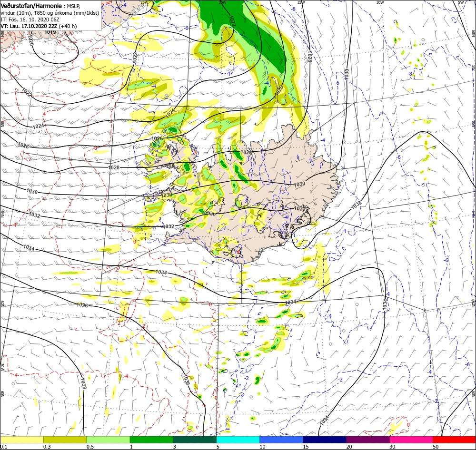This screenshot has height=450, width=476.
Task: Select the green 1–3 precipitation legend band
Action: [x=151, y=440]
